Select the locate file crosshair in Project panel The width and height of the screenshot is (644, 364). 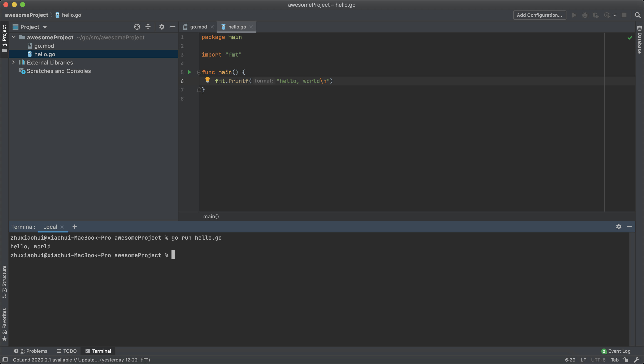[x=137, y=27]
